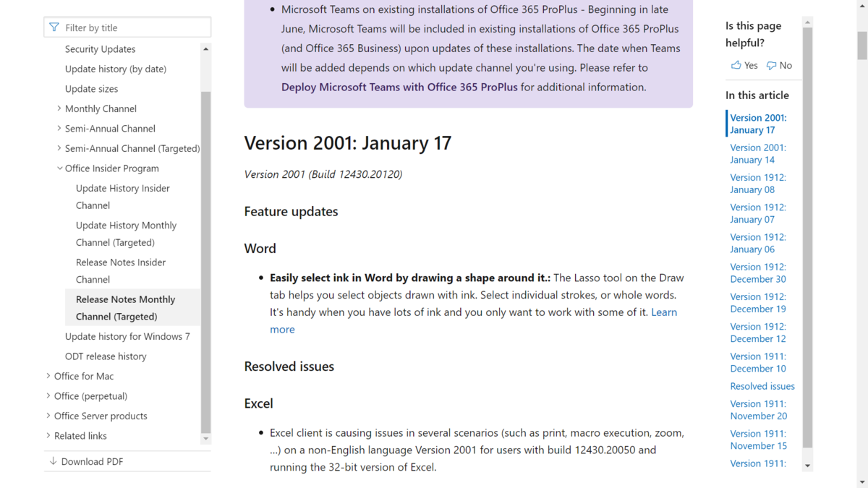The image size is (868, 488).
Task: Expand Semi-Annual Channel (Targeted) node
Action: 59,148
